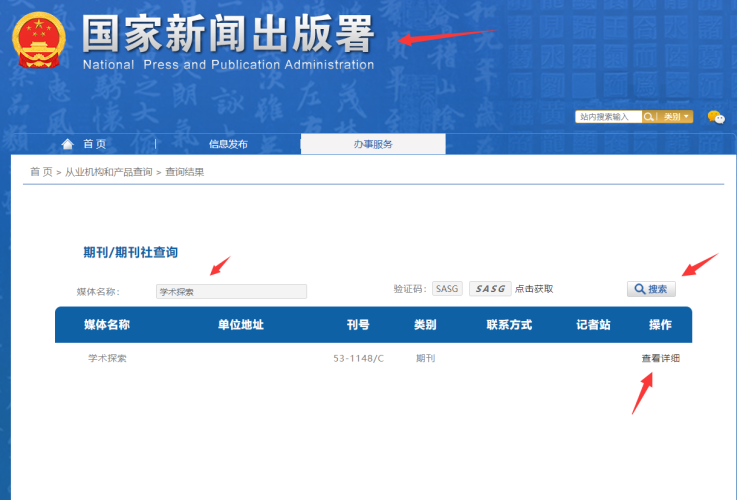This screenshot has height=500, width=737.
Task: Click the 操作 column header
Action: (660, 325)
